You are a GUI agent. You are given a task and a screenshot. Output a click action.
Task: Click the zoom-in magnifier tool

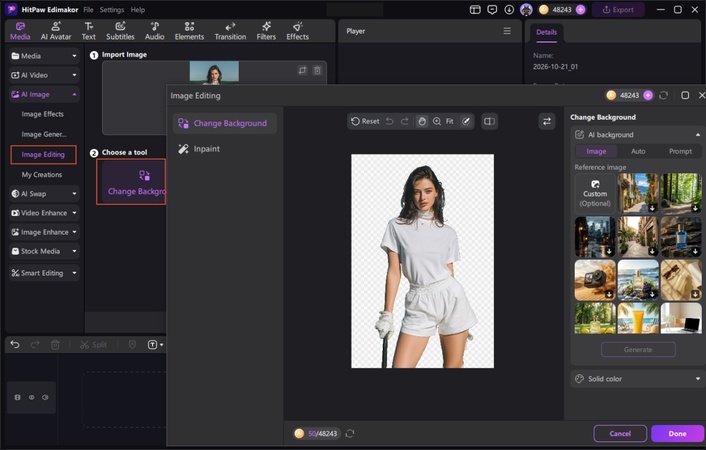[x=437, y=121]
